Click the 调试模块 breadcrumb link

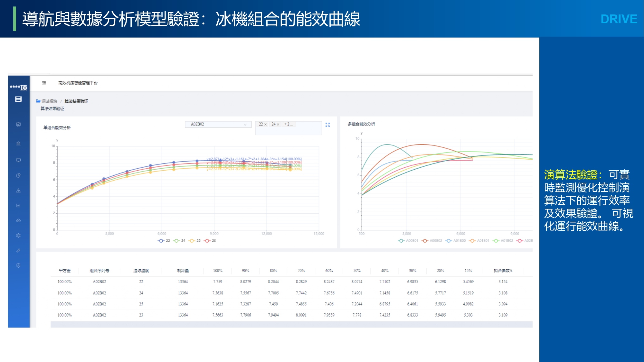pyautogui.click(x=49, y=101)
